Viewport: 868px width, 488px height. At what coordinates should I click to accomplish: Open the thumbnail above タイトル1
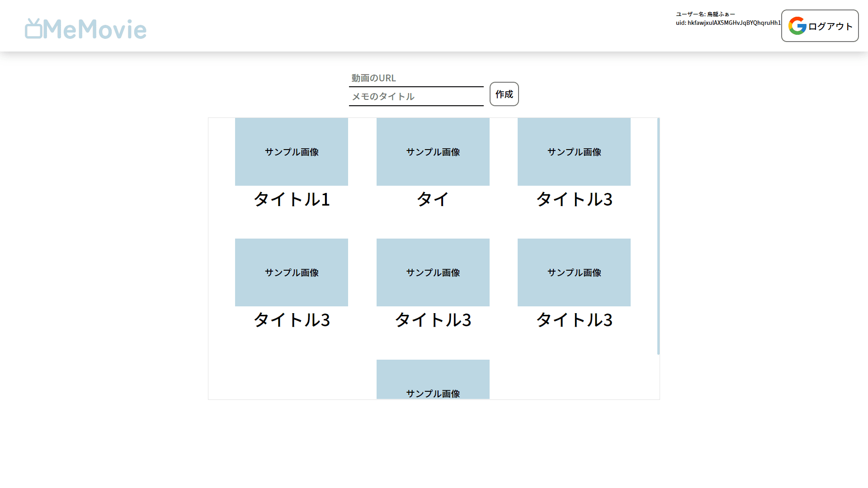point(292,152)
